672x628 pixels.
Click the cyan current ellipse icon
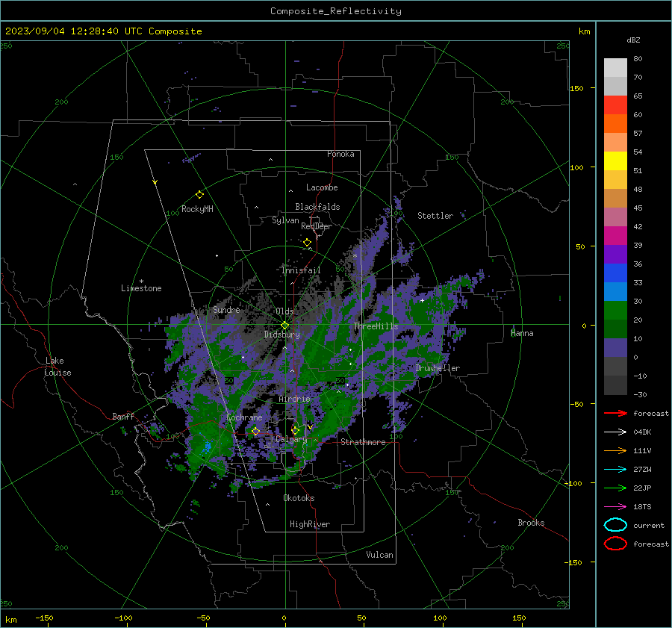point(615,525)
